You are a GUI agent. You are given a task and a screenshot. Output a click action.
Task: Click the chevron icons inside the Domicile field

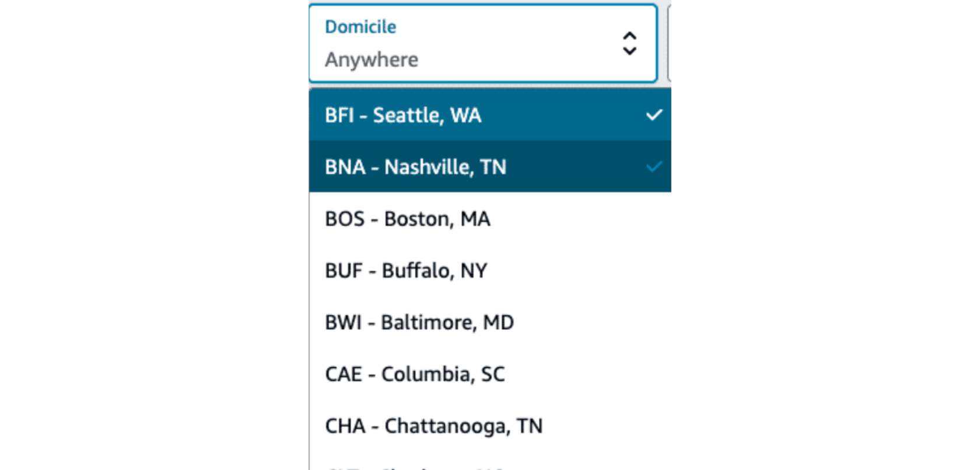(x=631, y=42)
